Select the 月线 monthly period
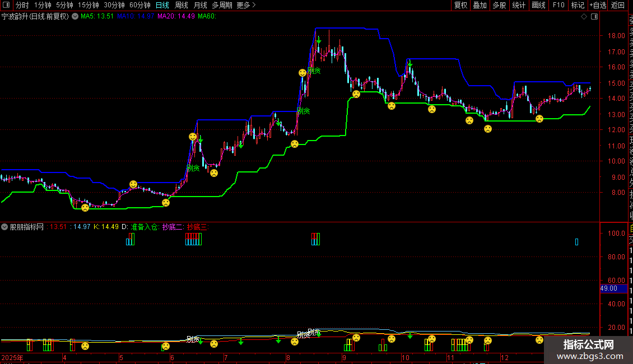The width and height of the screenshot is (633, 364). [x=200, y=5]
